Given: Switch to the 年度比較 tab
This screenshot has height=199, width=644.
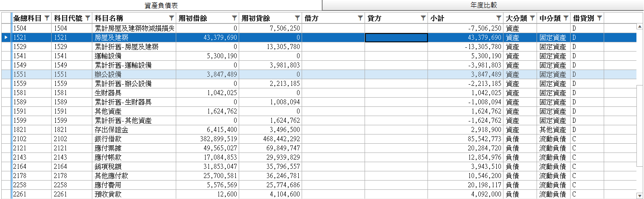Looking at the screenshot, I should tap(483, 5).
